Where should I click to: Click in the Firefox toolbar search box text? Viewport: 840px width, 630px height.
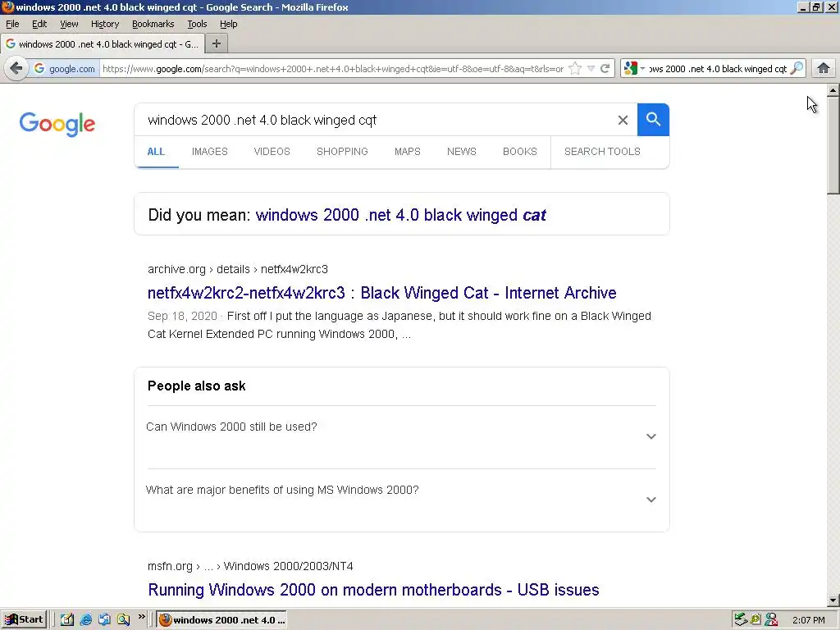718,69
